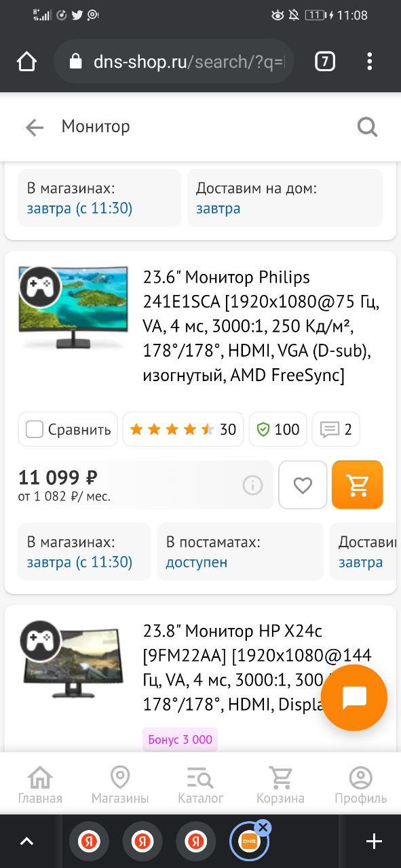Open the Philips 241E1SCA monitor title link
This screenshot has width=401, height=868.
point(261,326)
